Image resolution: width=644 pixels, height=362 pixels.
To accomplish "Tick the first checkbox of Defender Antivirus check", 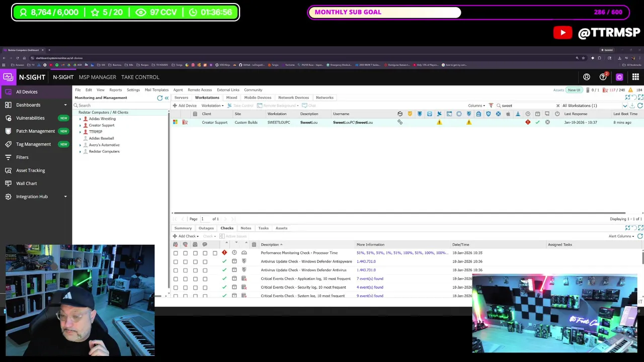I will 176,270.
